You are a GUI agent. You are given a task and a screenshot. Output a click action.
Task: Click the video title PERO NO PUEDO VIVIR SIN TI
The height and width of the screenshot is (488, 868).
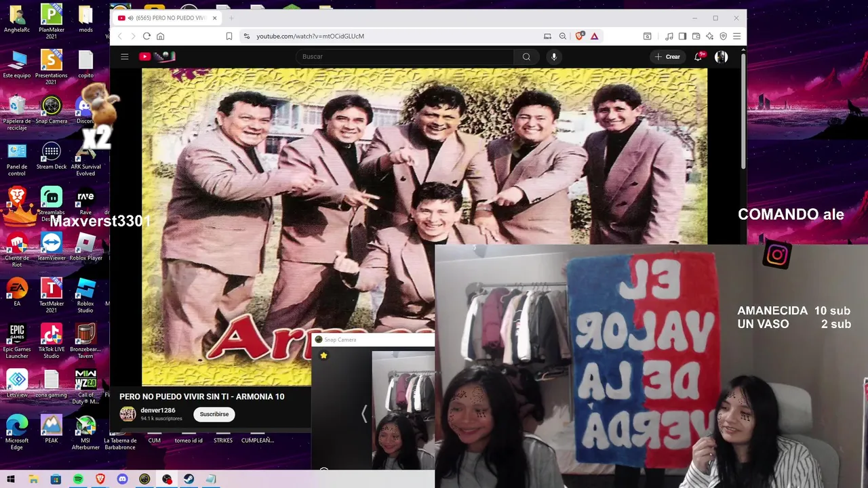tap(202, 396)
